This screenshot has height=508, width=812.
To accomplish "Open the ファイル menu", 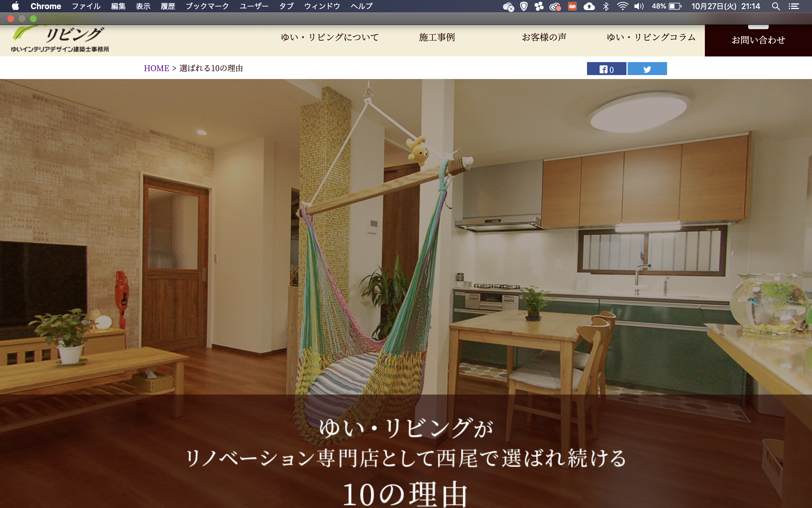I will coord(86,6).
